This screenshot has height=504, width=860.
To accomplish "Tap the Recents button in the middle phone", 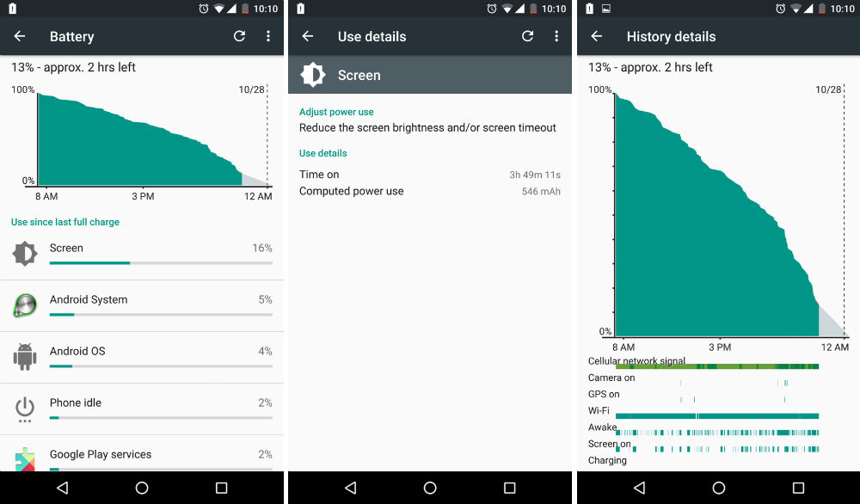I will click(509, 488).
